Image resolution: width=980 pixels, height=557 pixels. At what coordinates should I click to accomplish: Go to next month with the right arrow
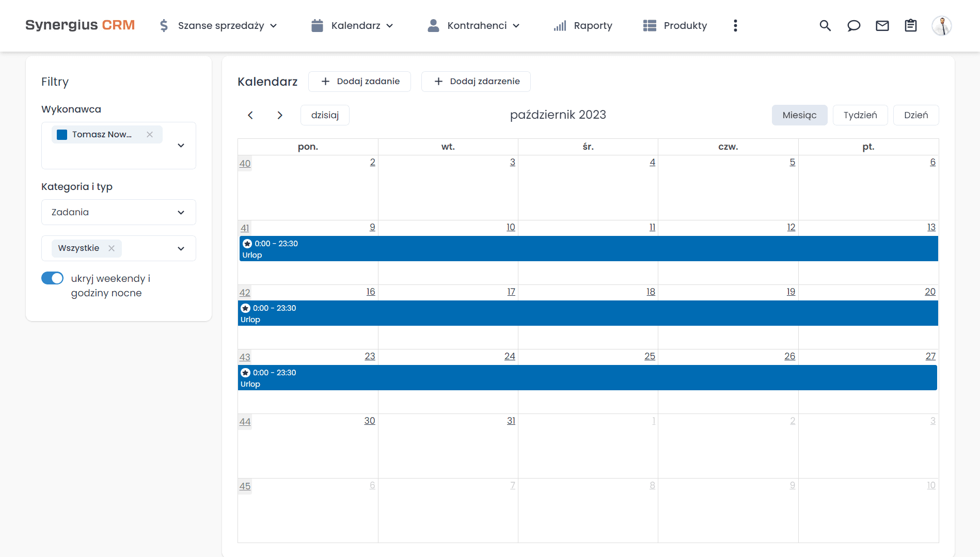click(280, 115)
